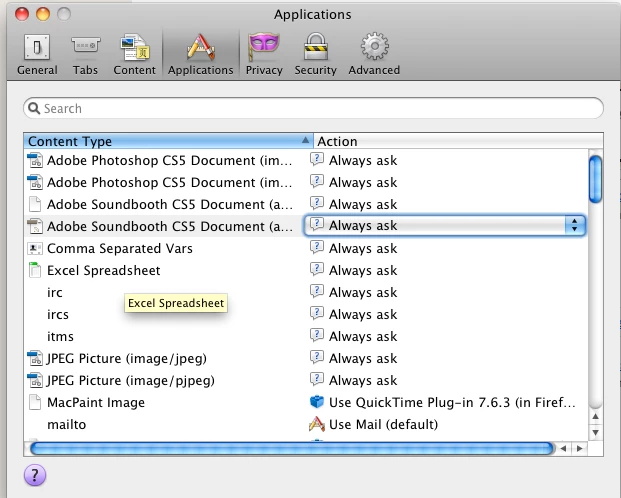The image size is (621, 498).
Task: Click the QuickTime plug-in cube icon
Action: (x=316, y=402)
